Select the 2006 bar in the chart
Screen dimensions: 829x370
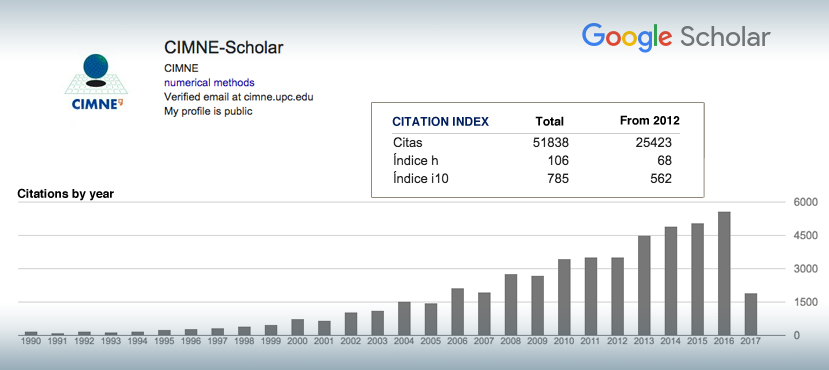(458, 312)
